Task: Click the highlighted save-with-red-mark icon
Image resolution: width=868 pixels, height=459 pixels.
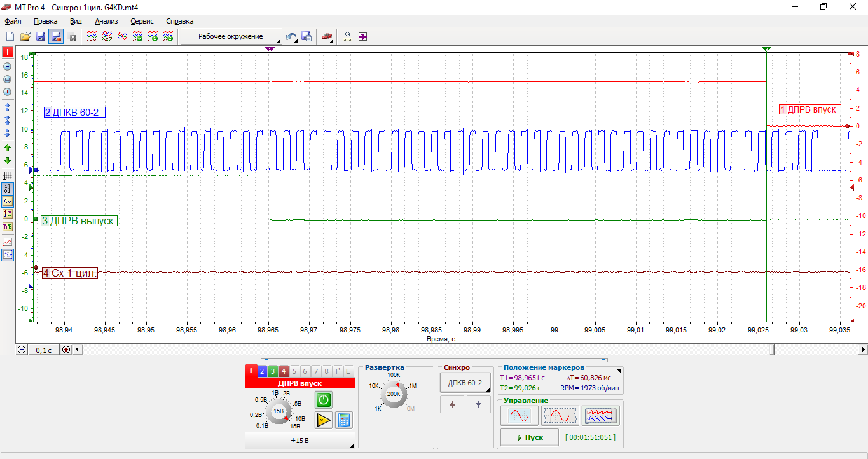Action: (56, 37)
